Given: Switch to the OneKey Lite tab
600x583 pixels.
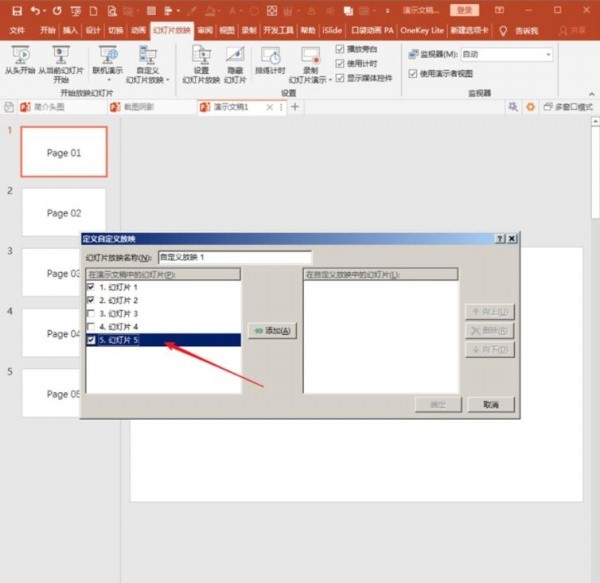Looking at the screenshot, I should (422, 31).
